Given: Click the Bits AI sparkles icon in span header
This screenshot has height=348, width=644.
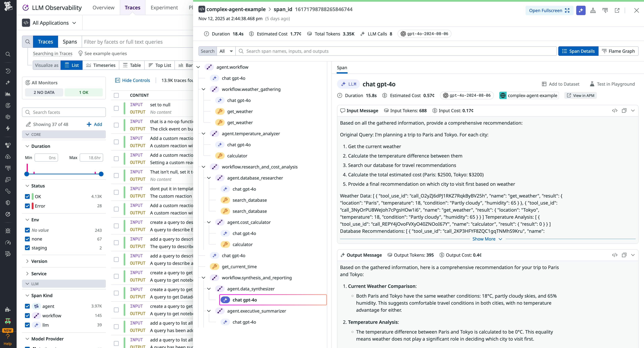Looking at the screenshot, I should [x=581, y=10].
